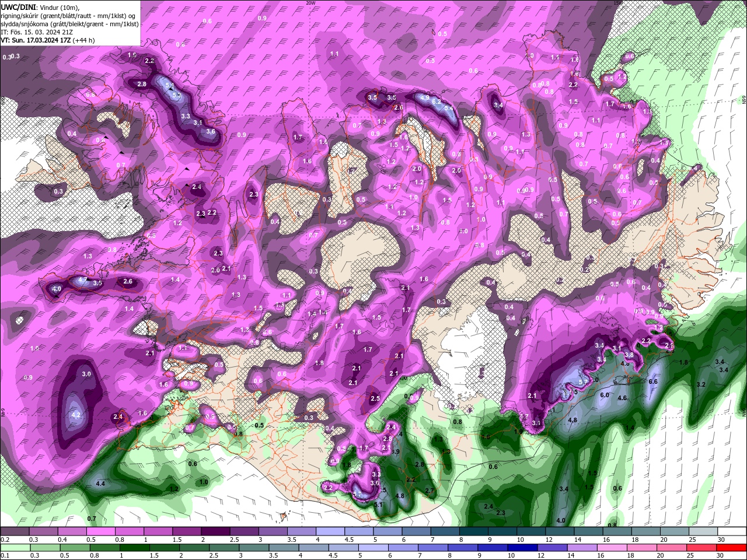The image size is (747, 560).
Task: Click the bright red swatch ending the rain legend
Action: tap(732, 547)
